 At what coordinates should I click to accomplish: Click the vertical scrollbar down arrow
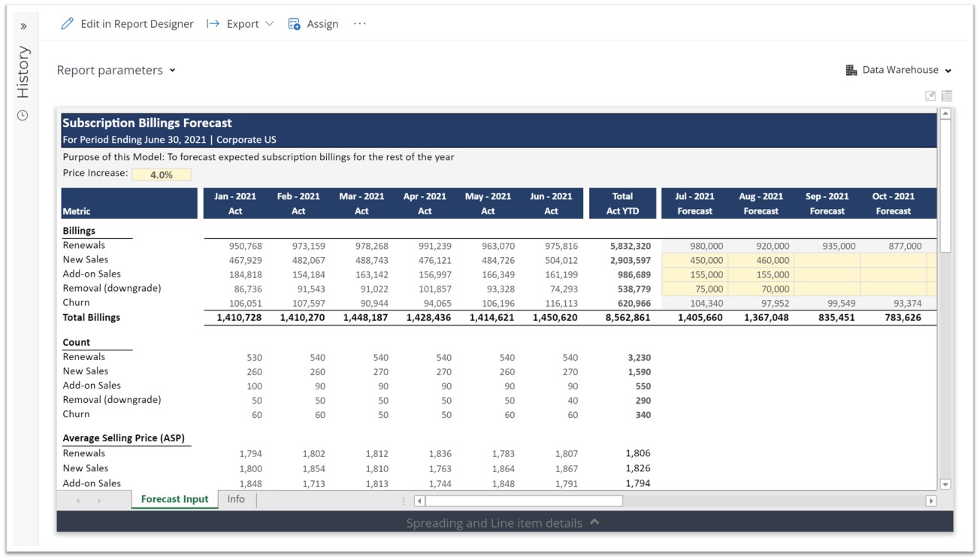click(x=945, y=485)
